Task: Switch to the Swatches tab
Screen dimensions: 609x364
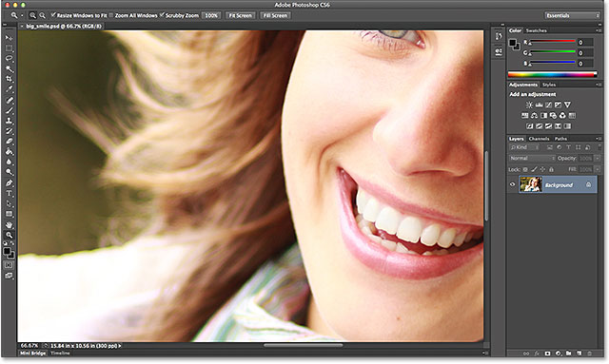Action: pyautogui.click(x=536, y=30)
